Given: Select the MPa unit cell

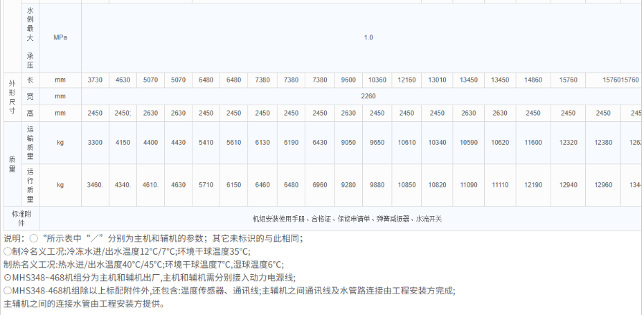Looking at the screenshot, I should click(60, 37).
